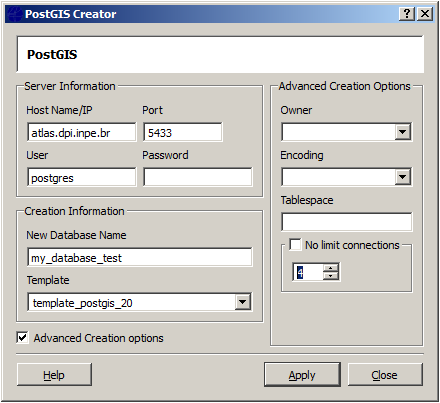
Task: Click the Tablespace input box
Action: click(347, 222)
